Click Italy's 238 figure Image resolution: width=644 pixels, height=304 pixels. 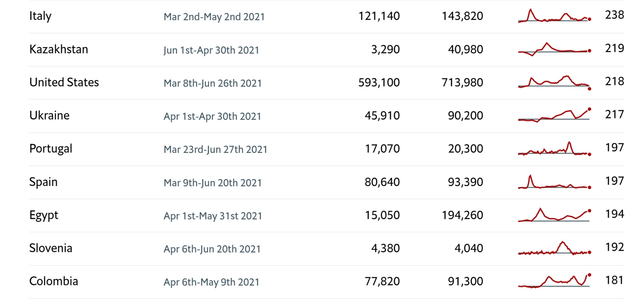click(x=614, y=15)
